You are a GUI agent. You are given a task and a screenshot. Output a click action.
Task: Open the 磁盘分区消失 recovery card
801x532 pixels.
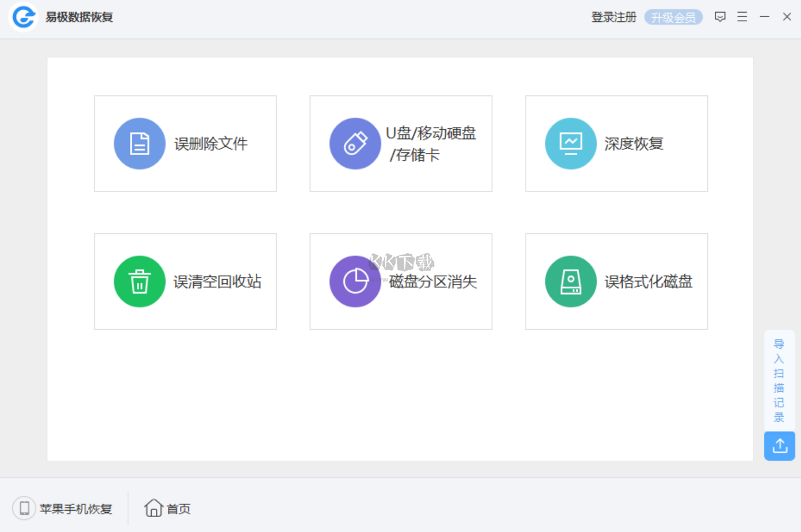coord(401,282)
